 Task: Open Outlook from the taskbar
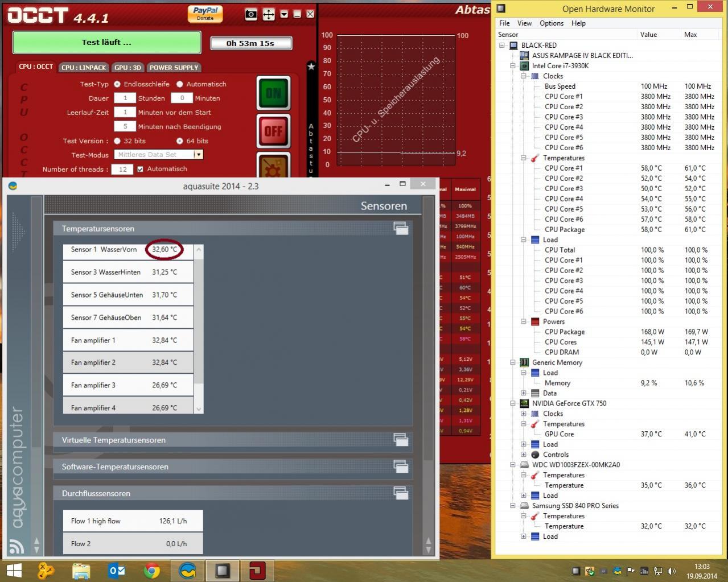click(x=116, y=571)
